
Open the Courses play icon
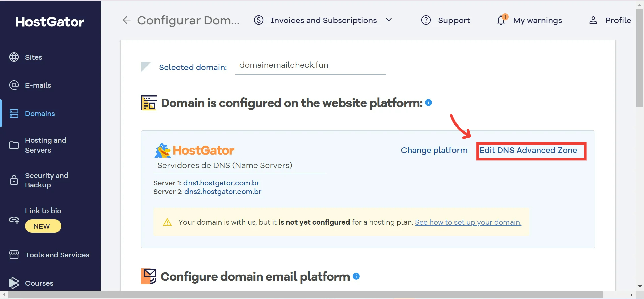coord(14,283)
